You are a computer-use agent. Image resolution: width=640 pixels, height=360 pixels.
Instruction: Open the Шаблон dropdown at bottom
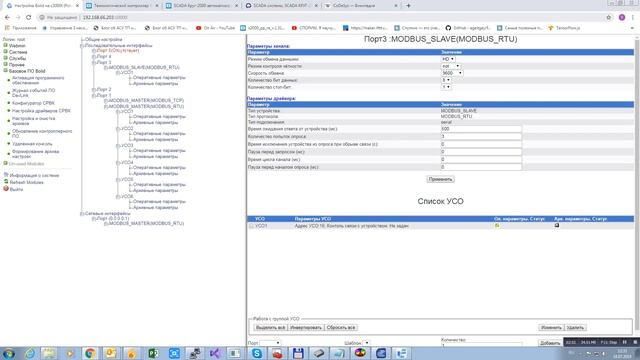[366, 343]
